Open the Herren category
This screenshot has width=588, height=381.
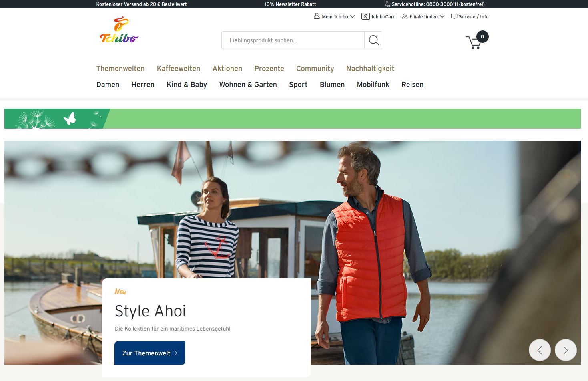coord(143,85)
